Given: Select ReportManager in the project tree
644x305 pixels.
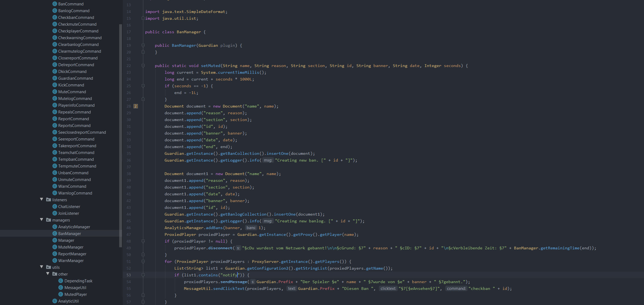Looking at the screenshot, I should click(72, 254).
